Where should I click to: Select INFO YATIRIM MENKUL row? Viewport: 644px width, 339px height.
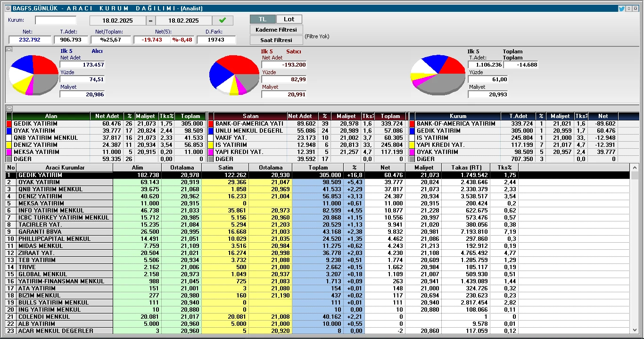pos(318,211)
